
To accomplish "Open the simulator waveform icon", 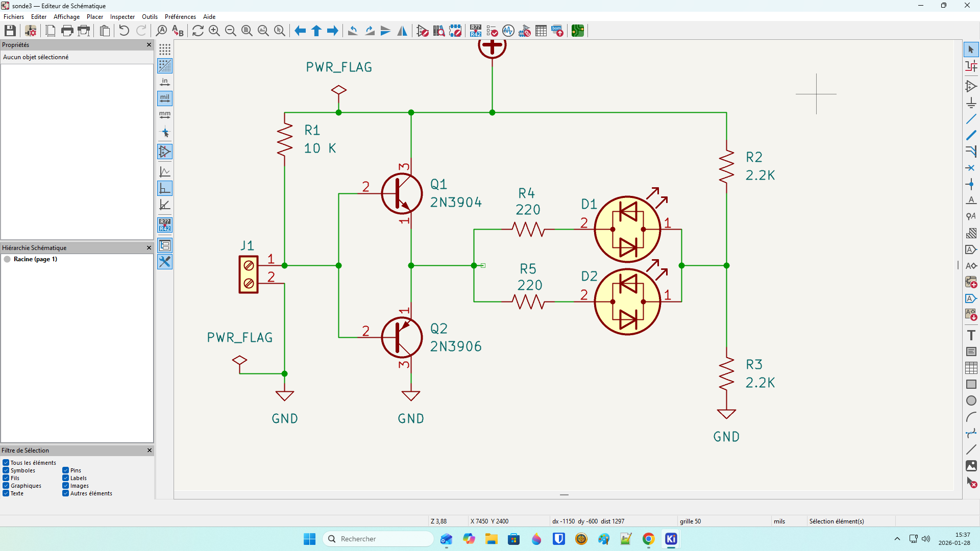I will 508,31.
